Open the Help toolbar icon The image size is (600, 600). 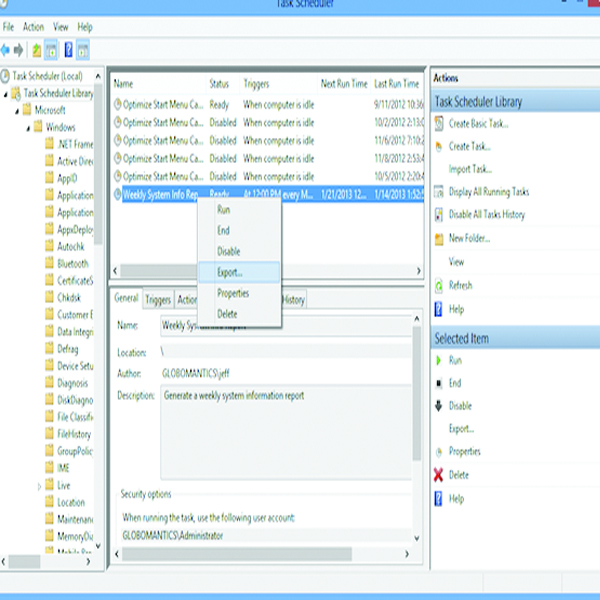[x=68, y=50]
